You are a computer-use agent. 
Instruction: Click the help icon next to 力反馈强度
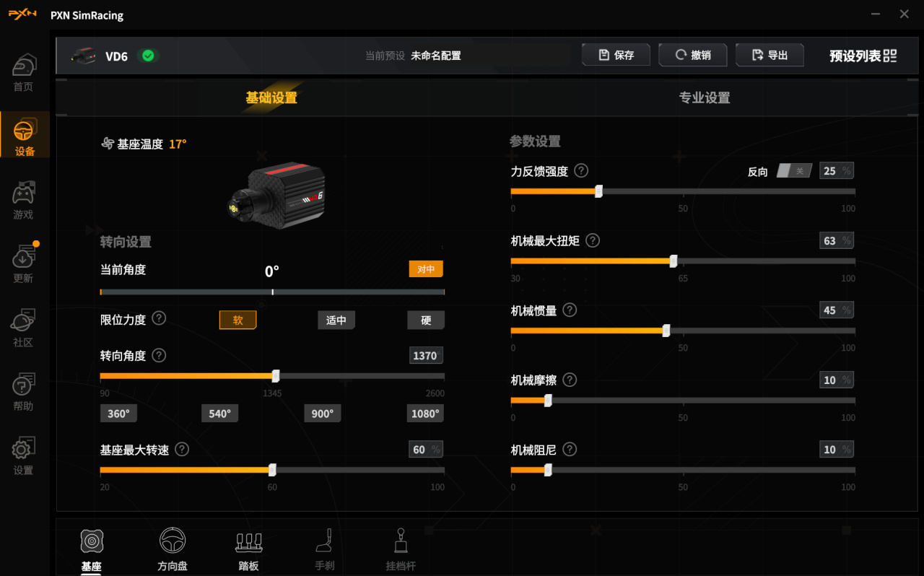[x=581, y=171]
